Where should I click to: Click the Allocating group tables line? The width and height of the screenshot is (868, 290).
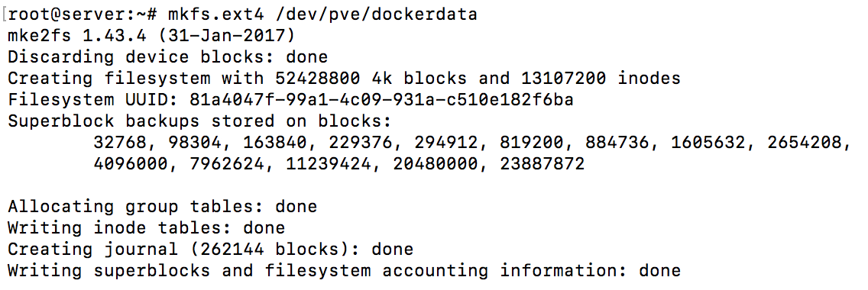(162, 207)
